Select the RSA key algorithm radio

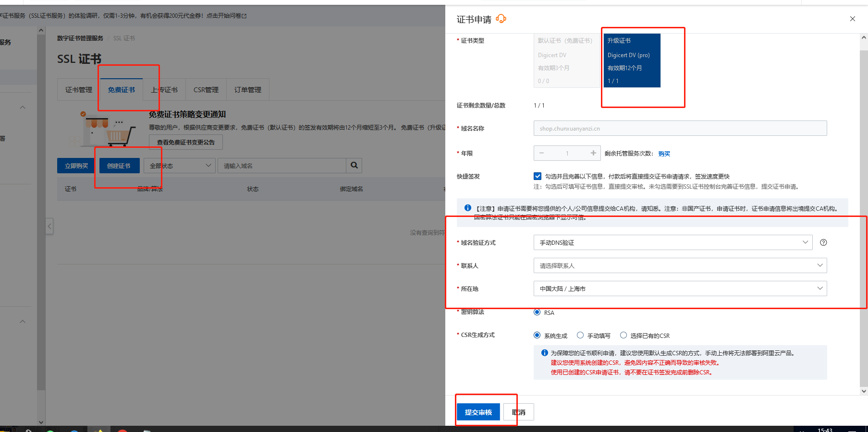click(537, 312)
